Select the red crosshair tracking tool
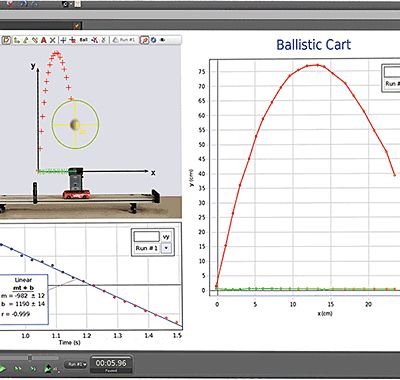 coord(72,40)
